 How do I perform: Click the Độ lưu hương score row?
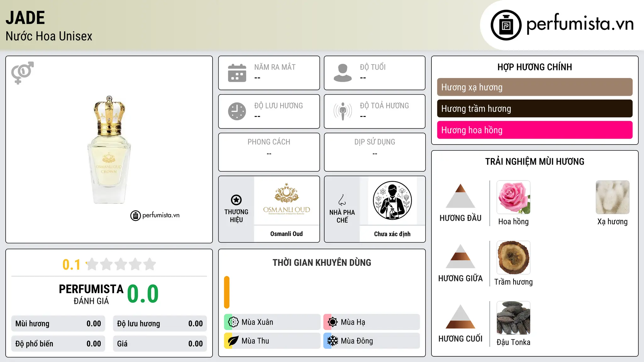(160, 324)
